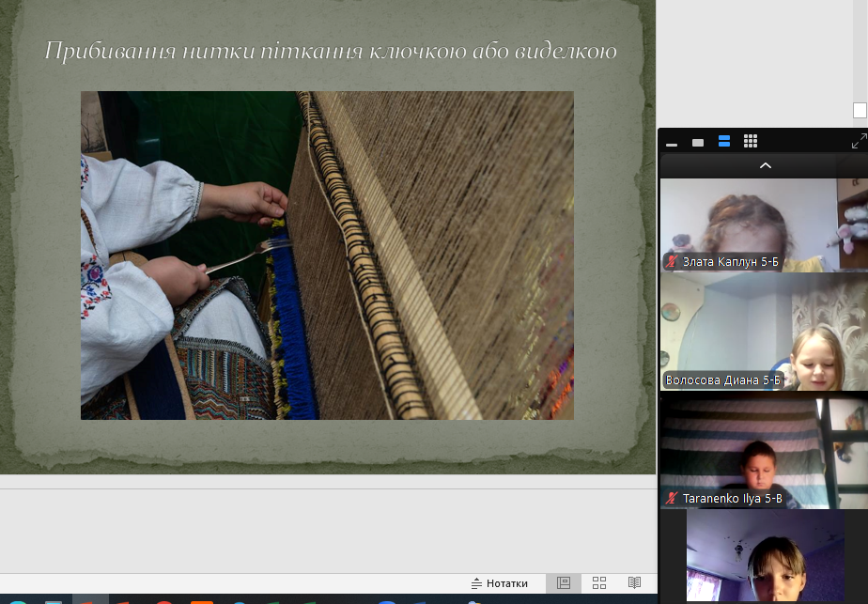Click the muted microphone icon beside Злата Каплун
This screenshot has height=604, width=868.
point(672,261)
